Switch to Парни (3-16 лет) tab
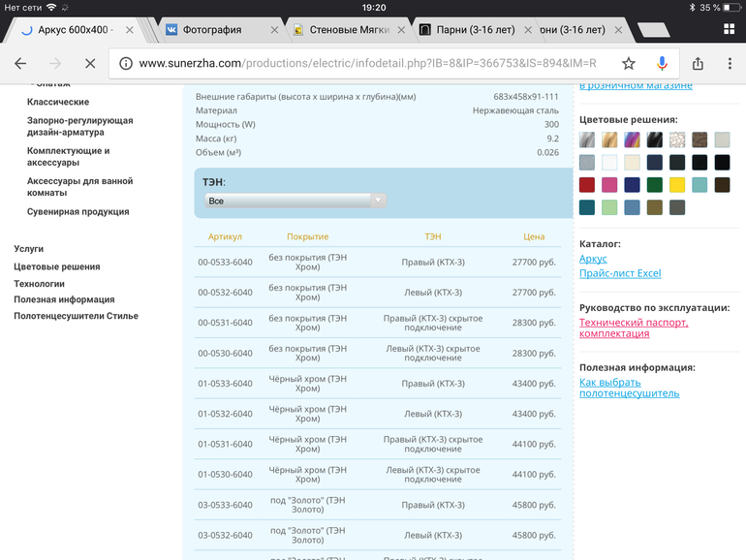746x560 pixels. pos(465,30)
